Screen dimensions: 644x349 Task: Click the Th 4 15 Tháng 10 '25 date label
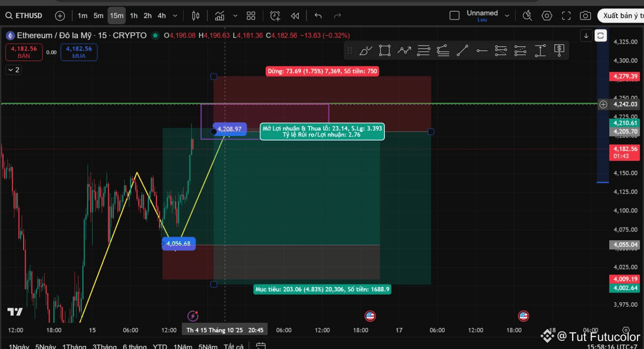[225, 330]
